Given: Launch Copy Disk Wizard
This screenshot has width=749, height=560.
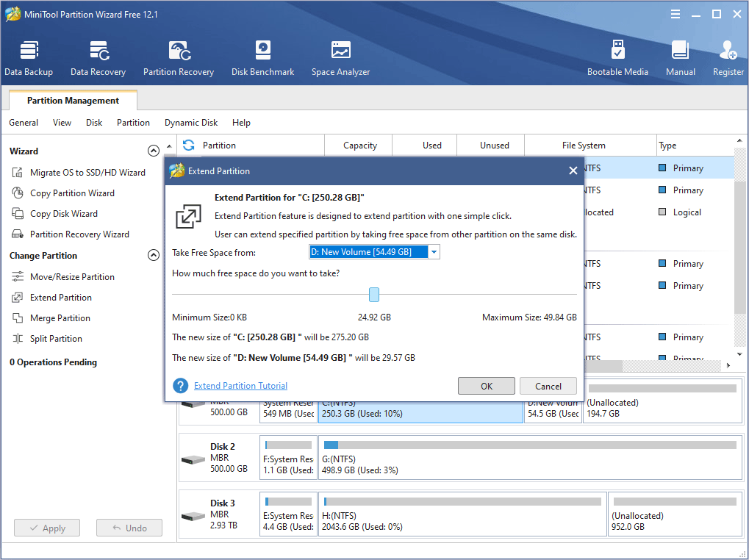Looking at the screenshot, I should (54, 213).
